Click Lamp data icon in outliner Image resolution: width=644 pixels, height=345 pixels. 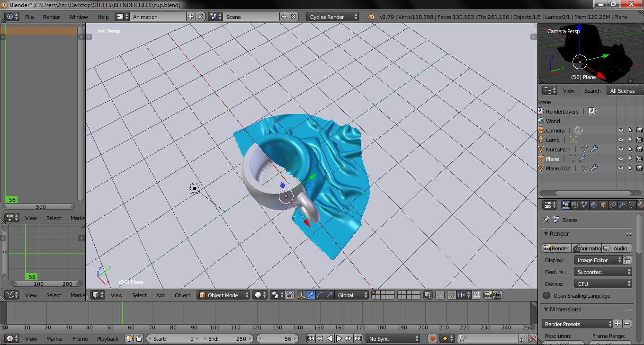[x=573, y=140]
